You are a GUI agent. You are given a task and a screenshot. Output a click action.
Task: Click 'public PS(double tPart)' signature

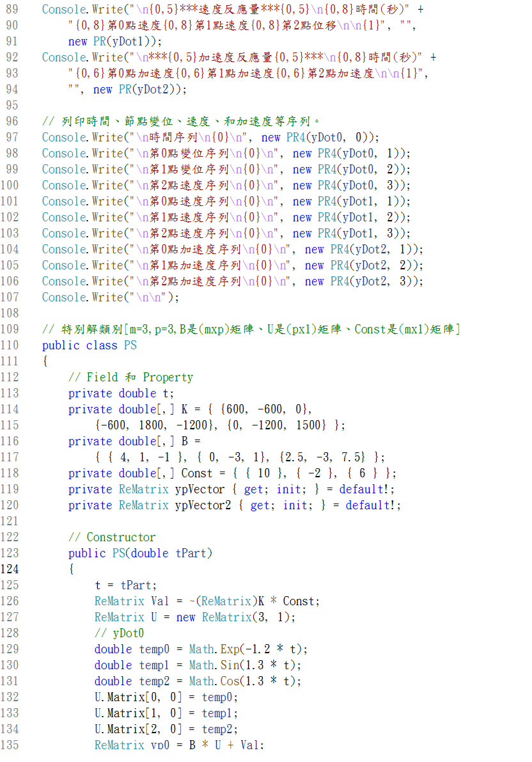click(x=140, y=553)
